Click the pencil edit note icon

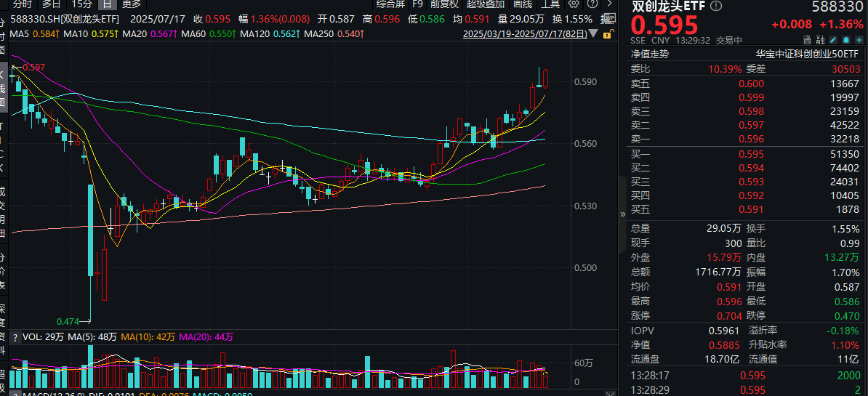click(835, 40)
